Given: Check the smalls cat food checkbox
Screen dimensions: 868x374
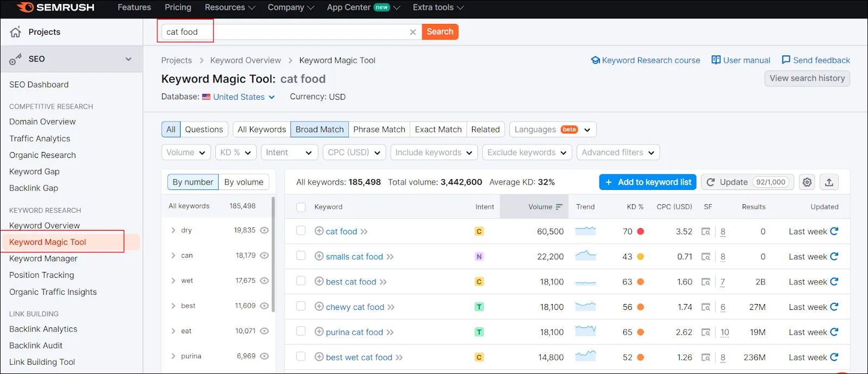Looking at the screenshot, I should click(x=301, y=256).
